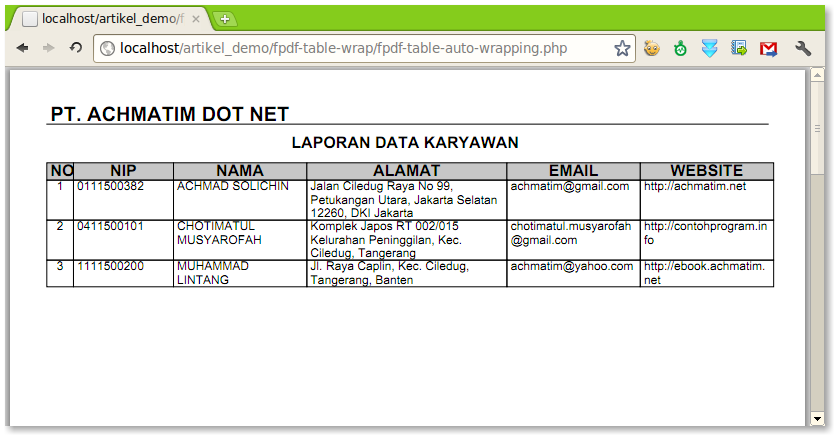Image resolution: width=834 pixels, height=435 pixels.
Task: Open the Gmail checker extension icon
Action: pyautogui.click(x=768, y=48)
